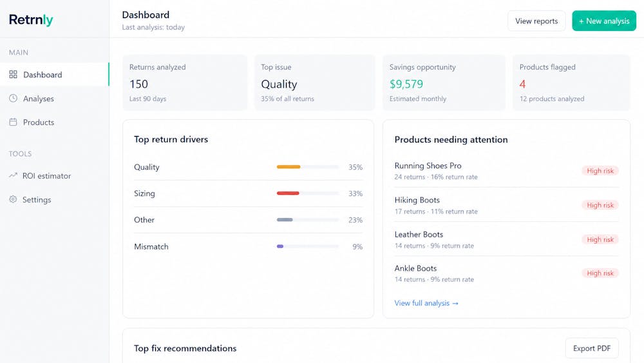Click the Sizing row label
The image size is (644, 363).
coord(144,193)
